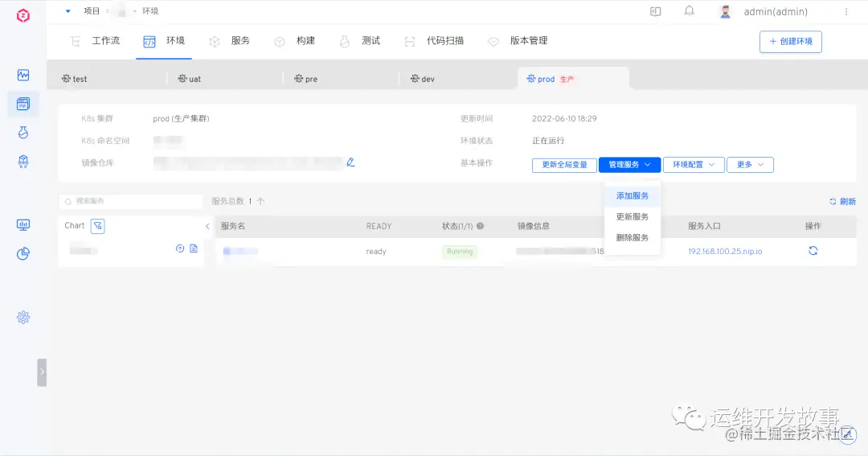Open the Chart filter icon
868x456 pixels.
[97, 225]
